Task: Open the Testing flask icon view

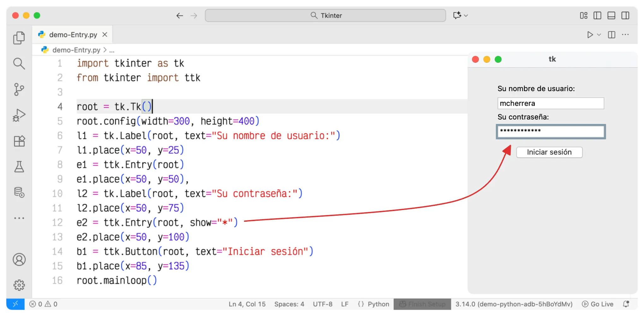Action: [19, 167]
